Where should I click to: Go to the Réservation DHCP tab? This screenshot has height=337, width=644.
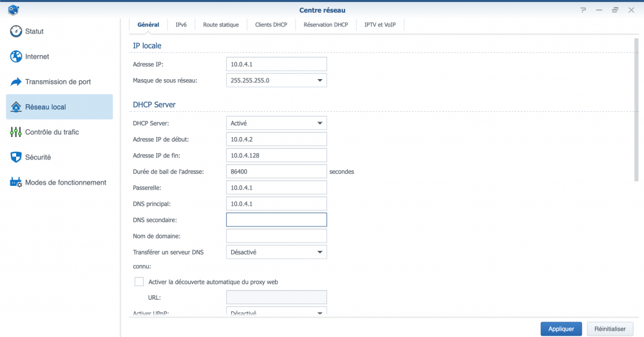325,25
